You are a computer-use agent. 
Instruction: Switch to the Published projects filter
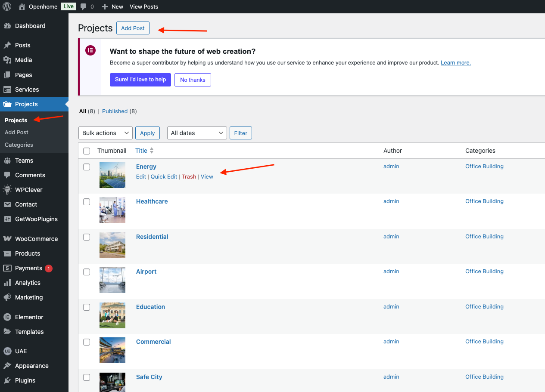(x=115, y=111)
